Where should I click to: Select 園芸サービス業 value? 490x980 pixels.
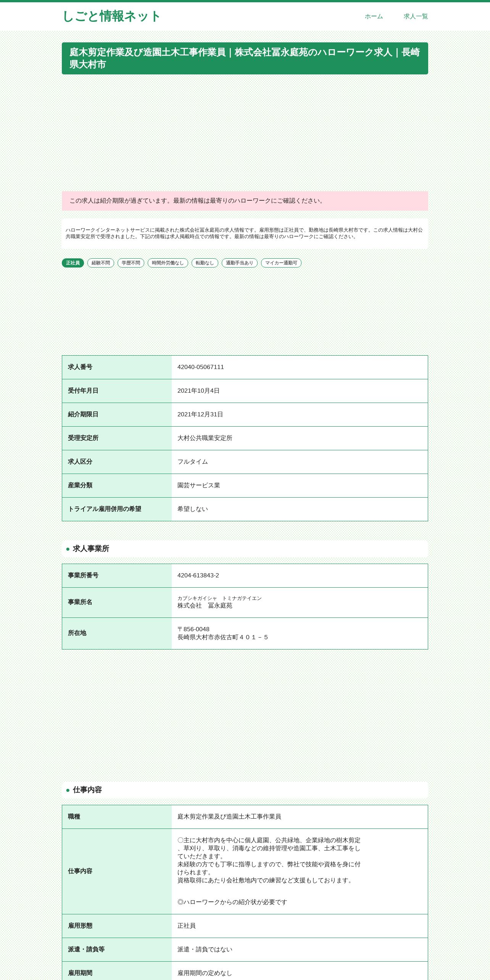coord(199,485)
